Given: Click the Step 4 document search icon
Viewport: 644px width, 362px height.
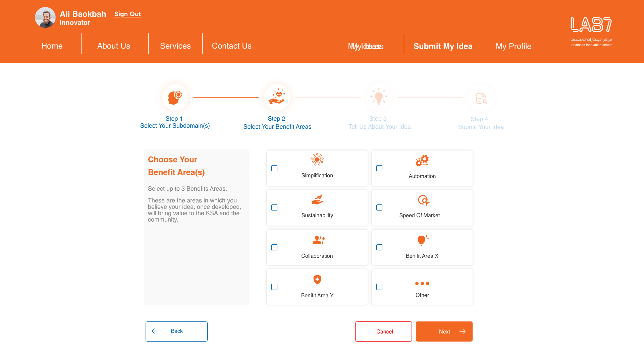Looking at the screenshot, I should click(x=481, y=98).
